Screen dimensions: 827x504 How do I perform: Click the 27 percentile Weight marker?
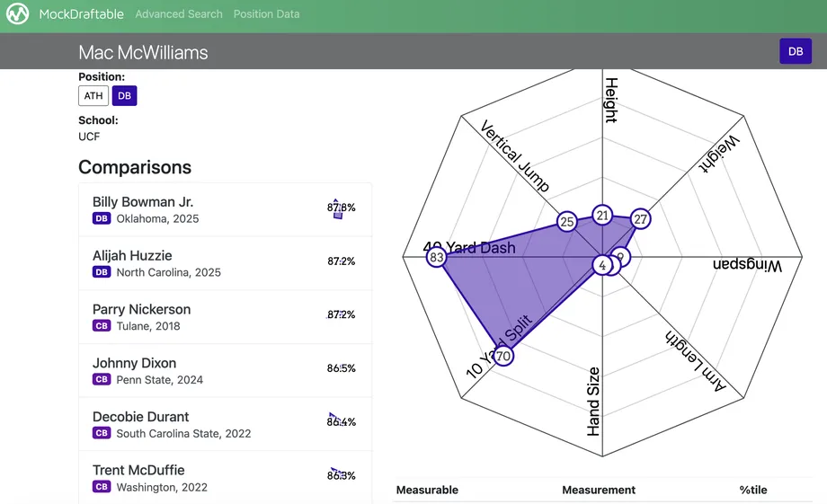(x=640, y=218)
